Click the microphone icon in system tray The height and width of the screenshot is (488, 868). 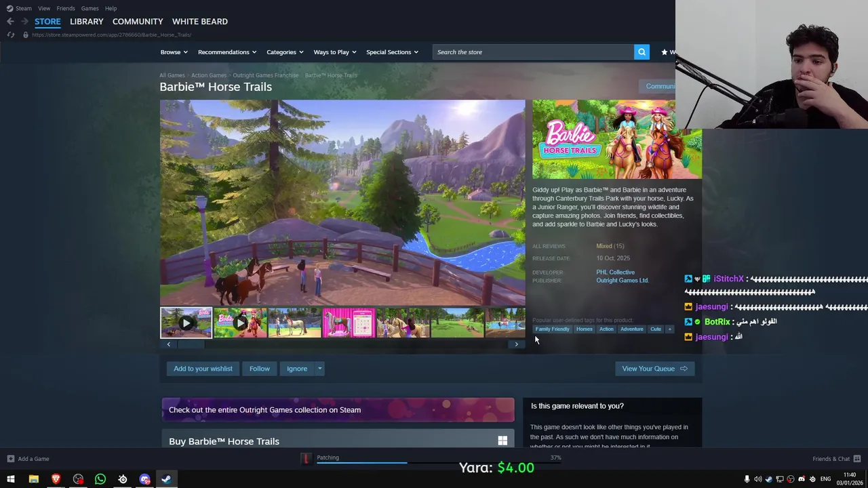(747, 479)
